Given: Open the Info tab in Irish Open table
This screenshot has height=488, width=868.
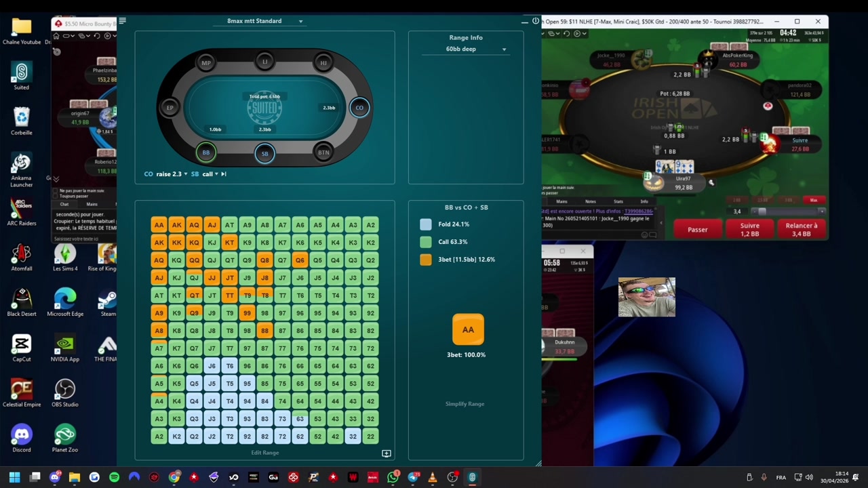Looking at the screenshot, I should coord(644,201).
